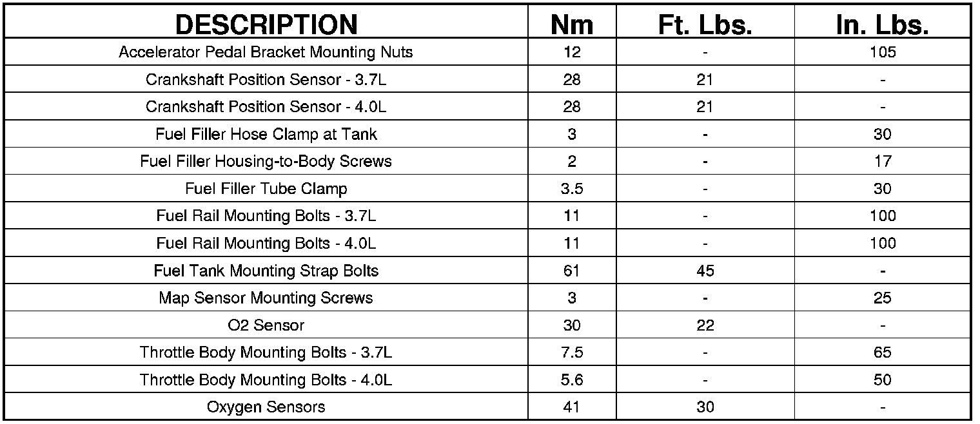
Task: Select the Oxygen Sensors description cell
Action: pos(266,407)
